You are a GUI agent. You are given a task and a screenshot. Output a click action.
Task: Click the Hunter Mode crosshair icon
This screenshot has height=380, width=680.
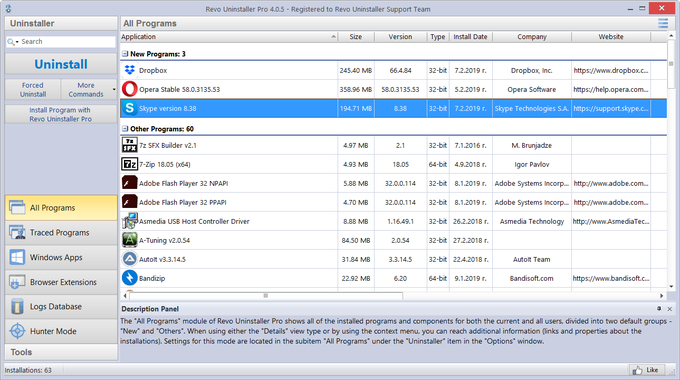tap(17, 331)
